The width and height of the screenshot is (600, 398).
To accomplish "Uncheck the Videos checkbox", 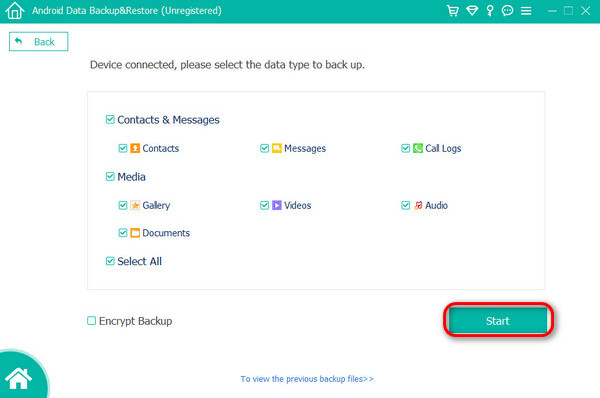I will (x=264, y=206).
